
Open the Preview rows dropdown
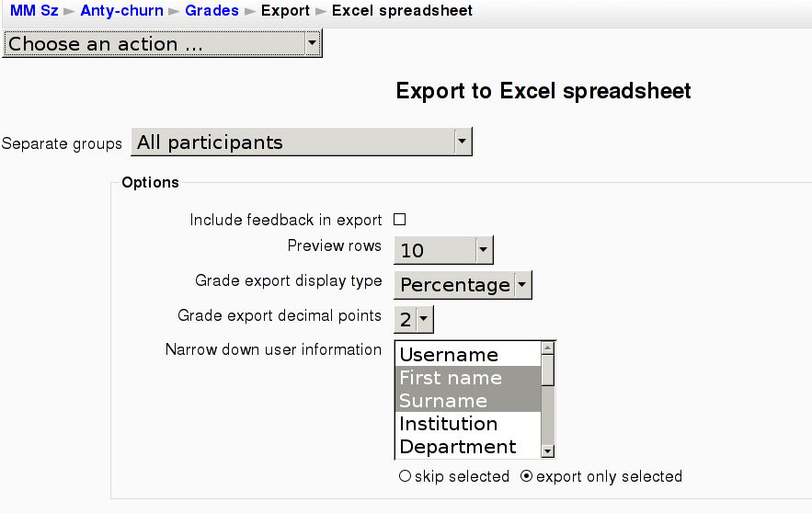(x=444, y=250)
